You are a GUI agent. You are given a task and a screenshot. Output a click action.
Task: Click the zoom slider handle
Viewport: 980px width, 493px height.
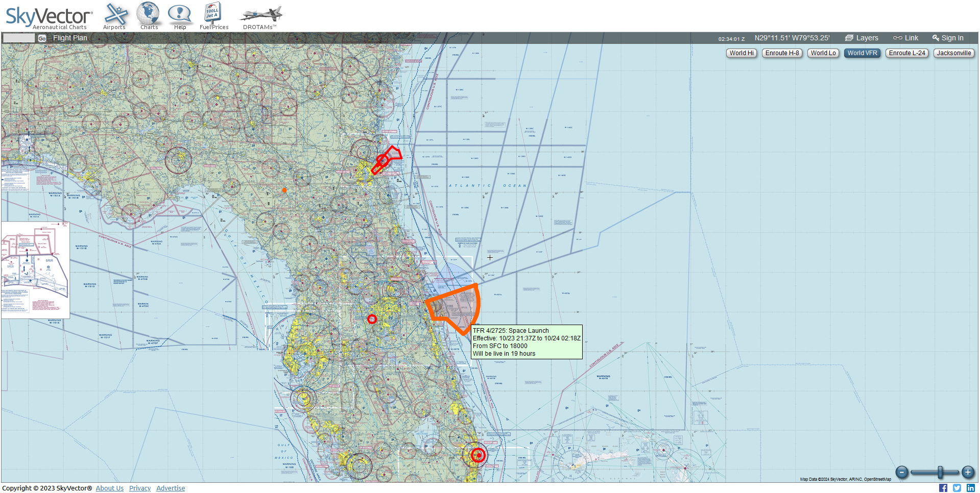pyautogui.click(x=940, y=472)
